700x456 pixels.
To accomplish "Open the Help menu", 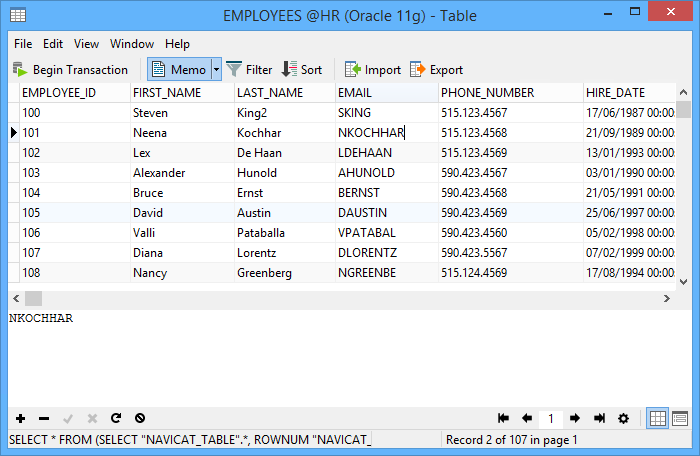I will coord(177,44).
